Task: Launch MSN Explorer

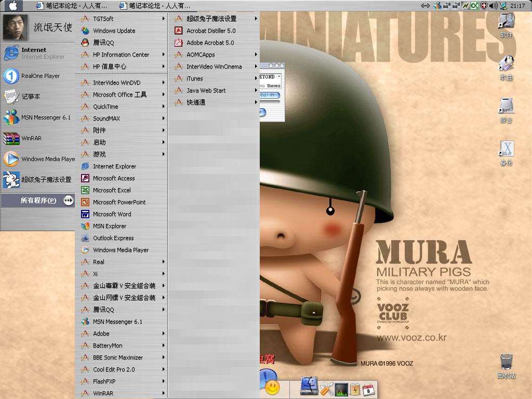Action: [121, 226]
